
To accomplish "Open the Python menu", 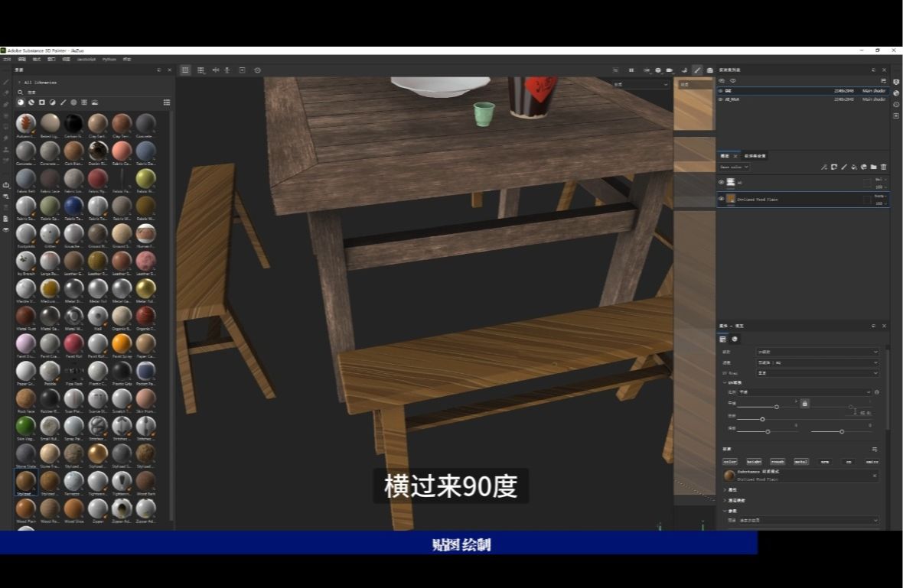I will pos(109,59).
